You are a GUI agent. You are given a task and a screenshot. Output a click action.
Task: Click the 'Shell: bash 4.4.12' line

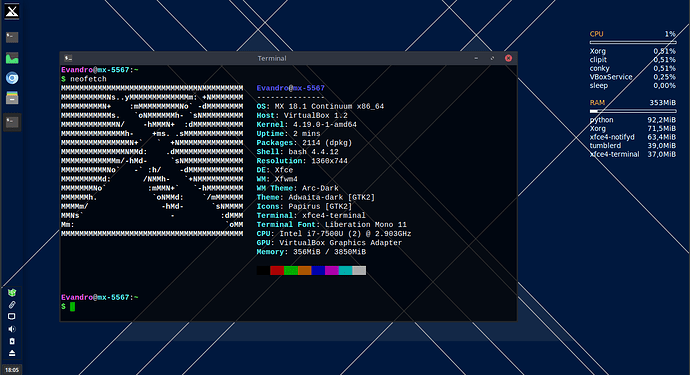tap(297, 152)
